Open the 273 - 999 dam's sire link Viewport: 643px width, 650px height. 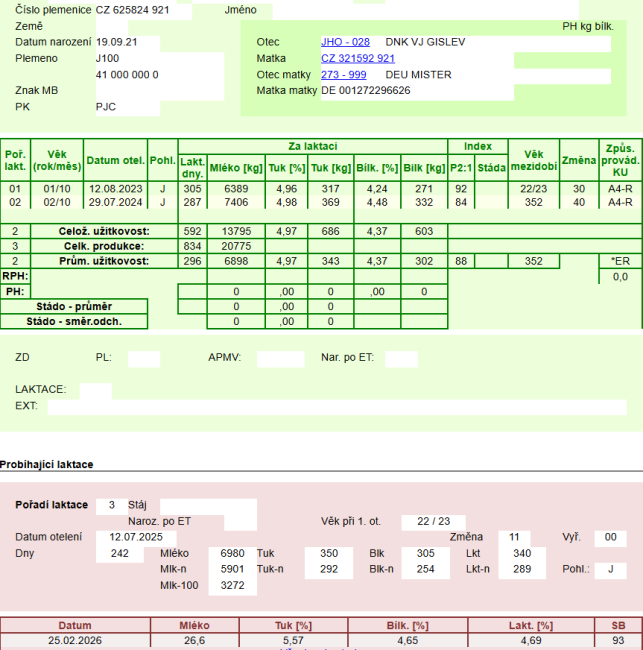tap(343, 75)
